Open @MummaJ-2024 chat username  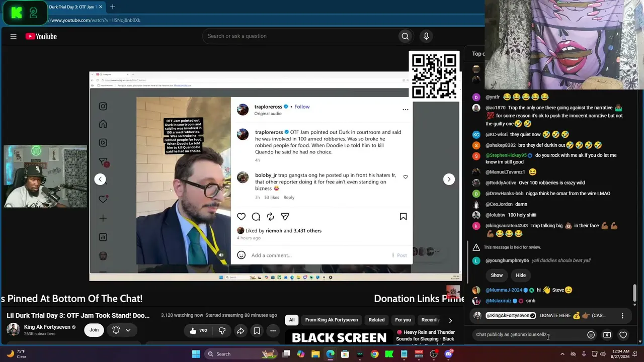pos(504,290)
